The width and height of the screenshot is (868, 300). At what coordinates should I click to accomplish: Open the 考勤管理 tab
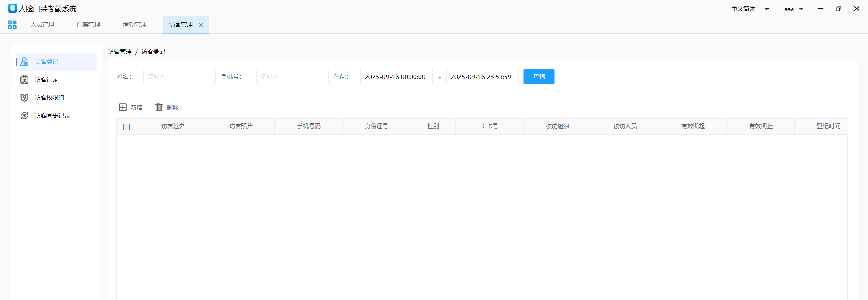click(135, 25)
